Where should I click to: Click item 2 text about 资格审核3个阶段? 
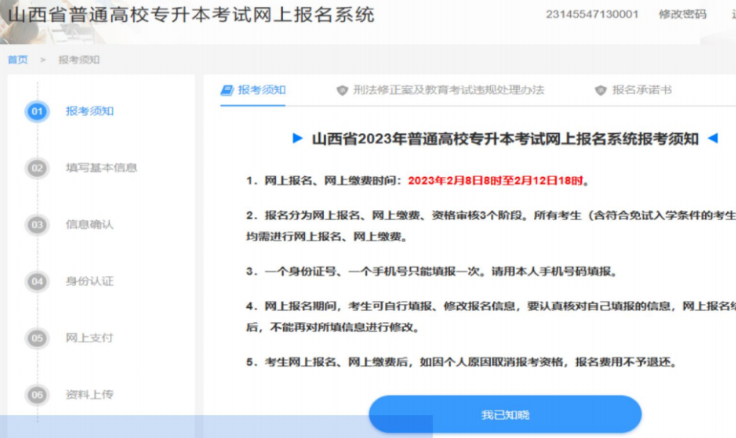491,226
